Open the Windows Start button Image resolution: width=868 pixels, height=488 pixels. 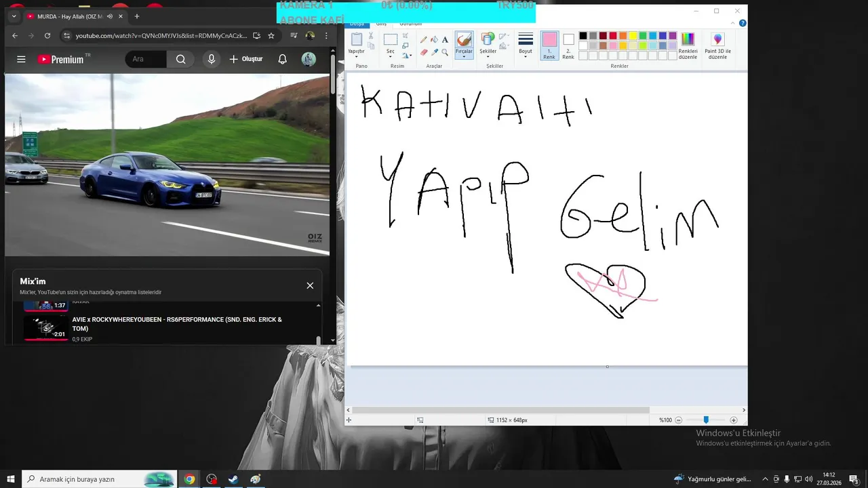coord(11,479)
